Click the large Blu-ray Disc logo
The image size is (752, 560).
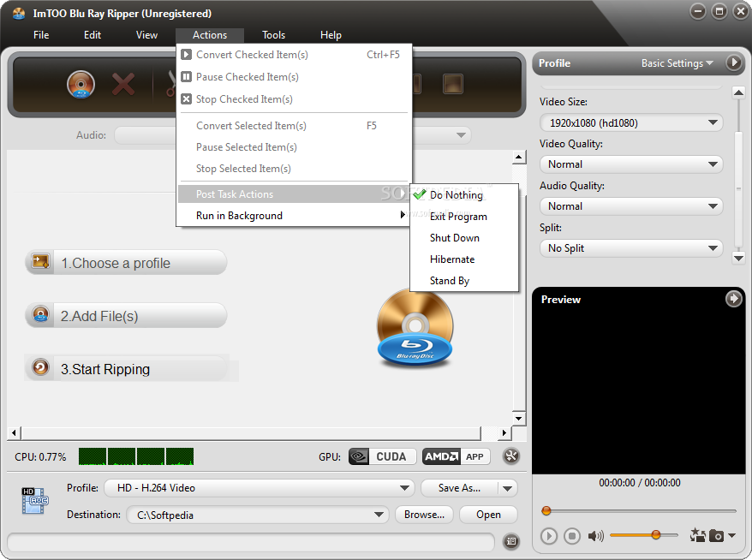(415, 329)
